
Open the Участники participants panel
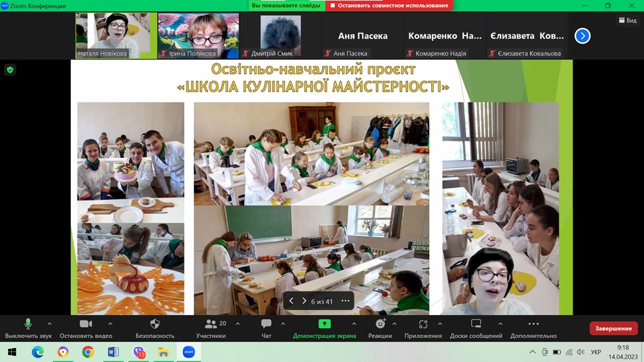210,324
